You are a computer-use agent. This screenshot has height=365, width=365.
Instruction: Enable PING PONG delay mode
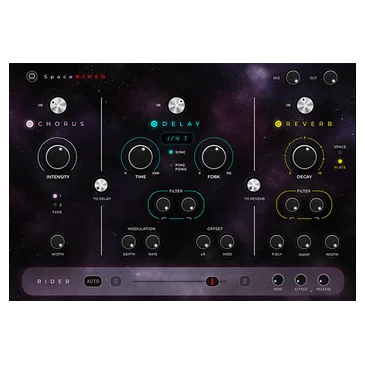[x=171, y=165]
